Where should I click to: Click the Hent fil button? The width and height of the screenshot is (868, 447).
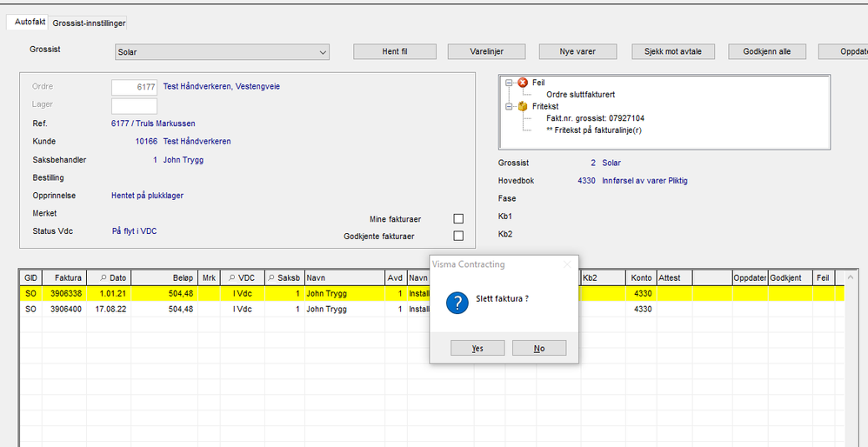[395, 51]
